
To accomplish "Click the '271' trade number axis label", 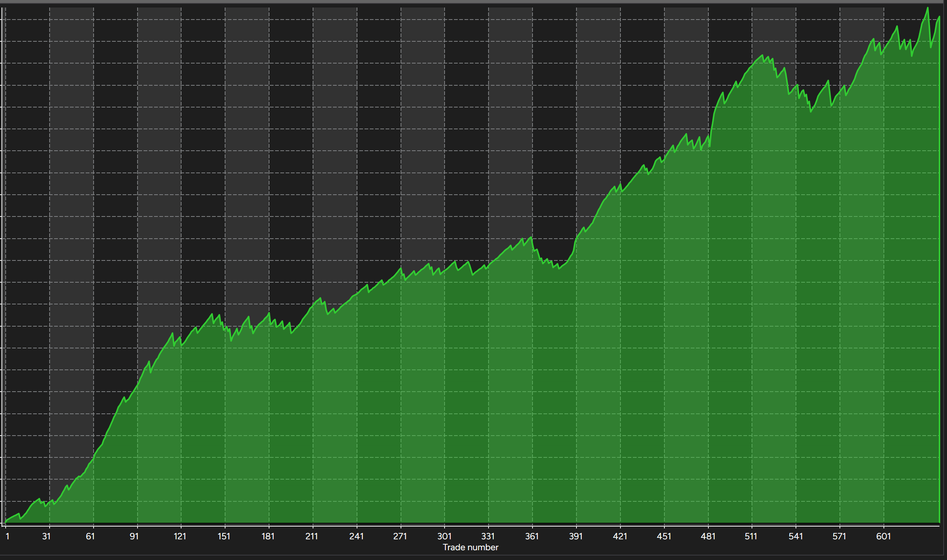I will (400, 536).
